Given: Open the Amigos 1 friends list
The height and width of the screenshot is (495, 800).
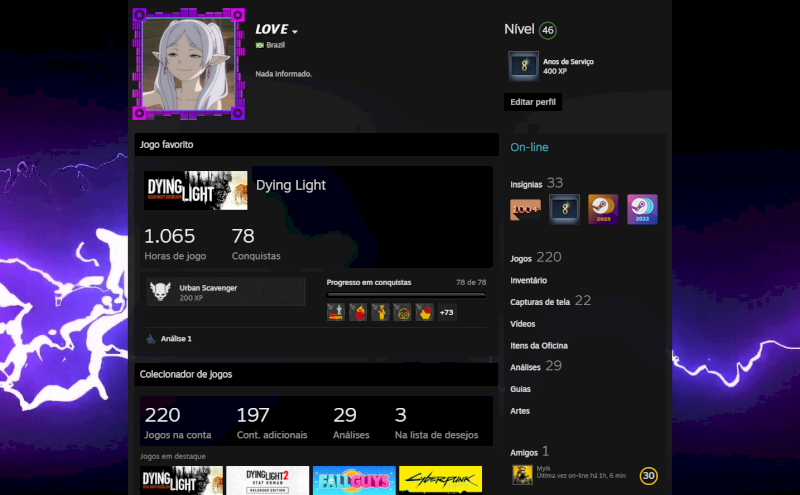Looking at the screenshot, I should tap(530, 452).
